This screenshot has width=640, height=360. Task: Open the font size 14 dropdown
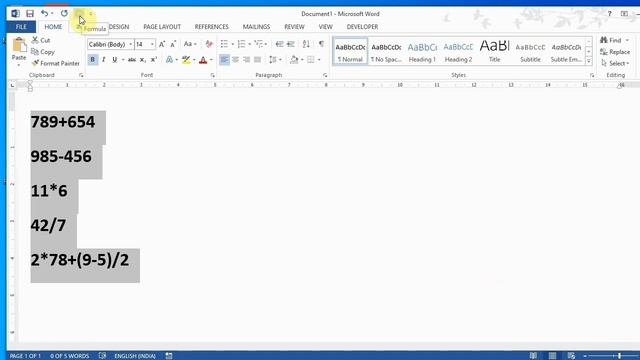click(x=152, y=44)
